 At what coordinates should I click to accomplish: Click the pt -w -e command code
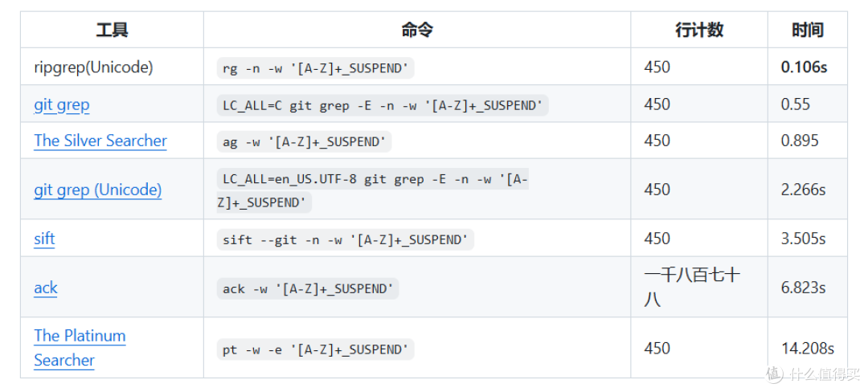[x=316, y=349]
